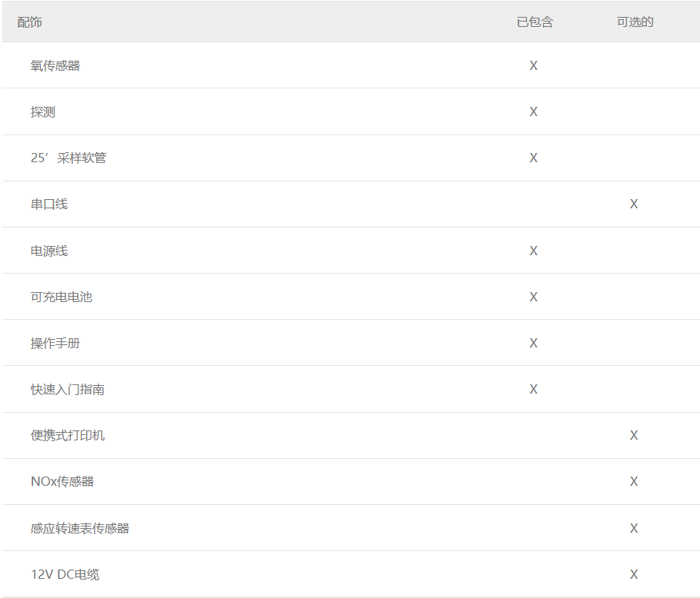Click the 配饰 column header
700x598 pixels.
point(30,22)
